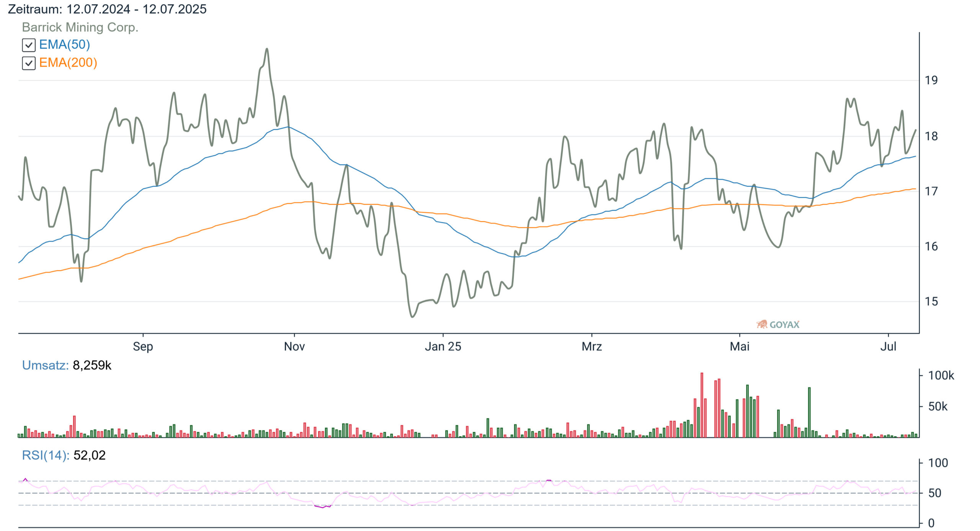
Task: Uncheck the EMA(50) checkbox
Action: (29, 45)
